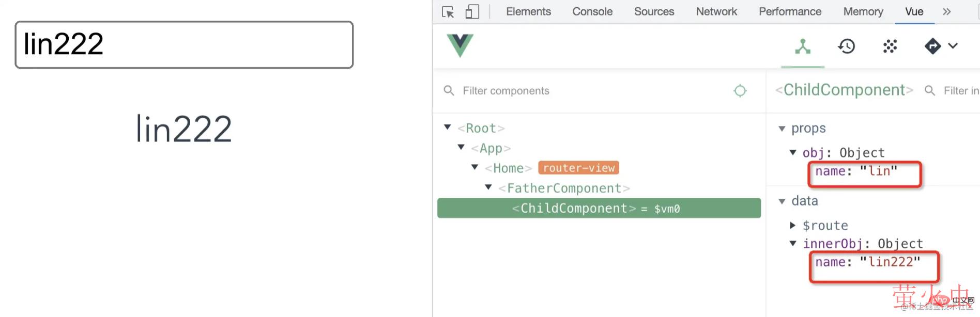The width and height of the screenshot is (980, 317).
Task: Collapse the innerObj object
Action: point(792,244)
